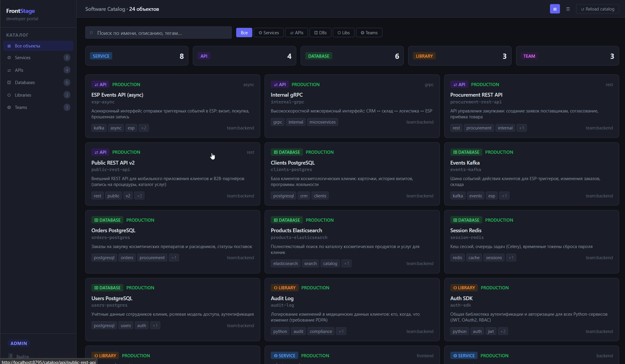
Task: Expand +2 tags on ESP Events API
Action: click(144, 128)
